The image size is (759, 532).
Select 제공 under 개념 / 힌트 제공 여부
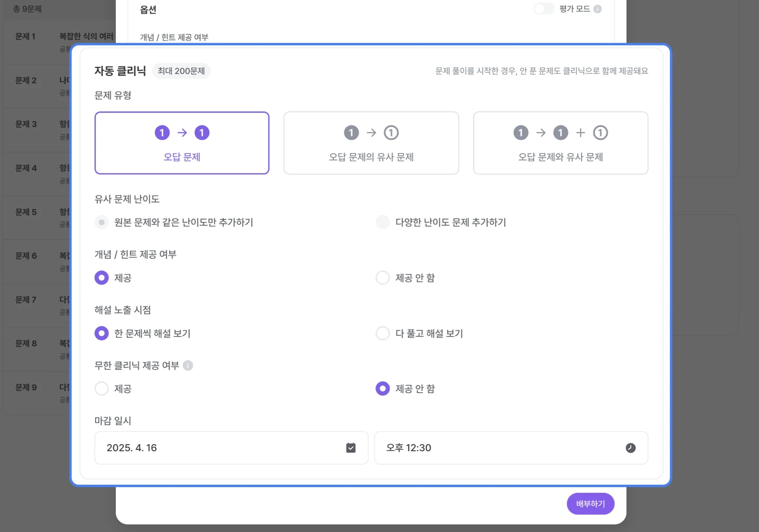(102, 277)
